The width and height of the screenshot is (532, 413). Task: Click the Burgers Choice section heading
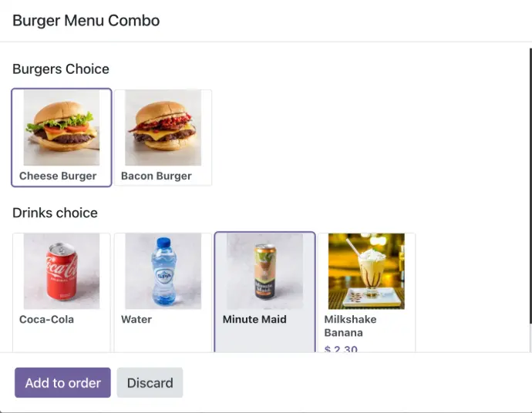[61, 69]
